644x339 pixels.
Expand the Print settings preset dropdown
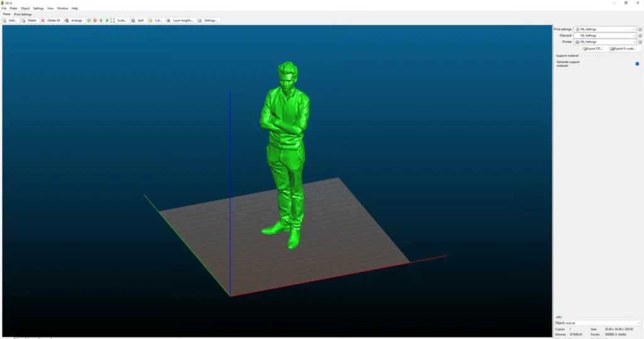pyautogui.click(x=605, y=30)
